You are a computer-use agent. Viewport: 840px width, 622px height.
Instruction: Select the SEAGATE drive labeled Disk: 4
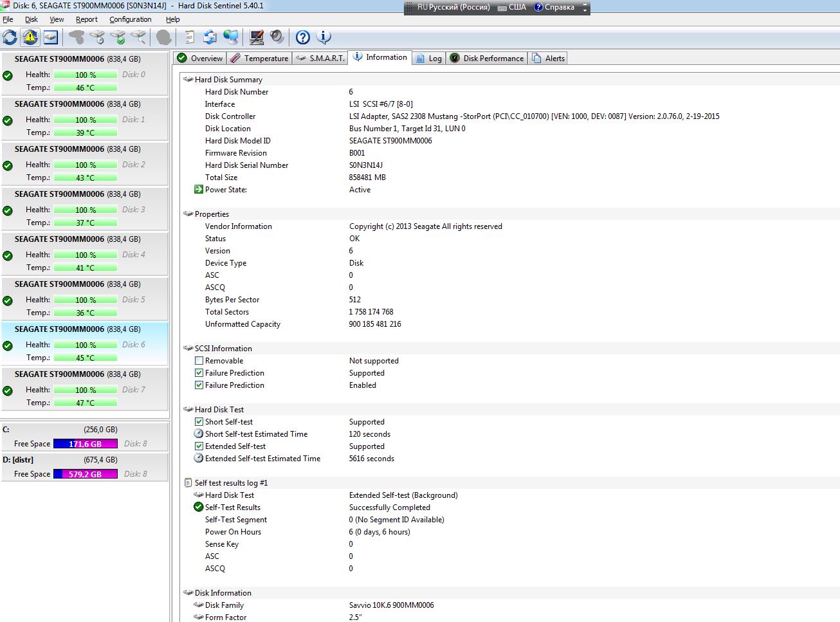coord(85,253)
